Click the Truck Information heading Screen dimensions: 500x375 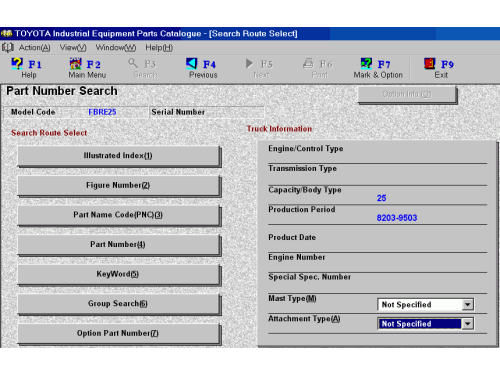click(279, 129)
